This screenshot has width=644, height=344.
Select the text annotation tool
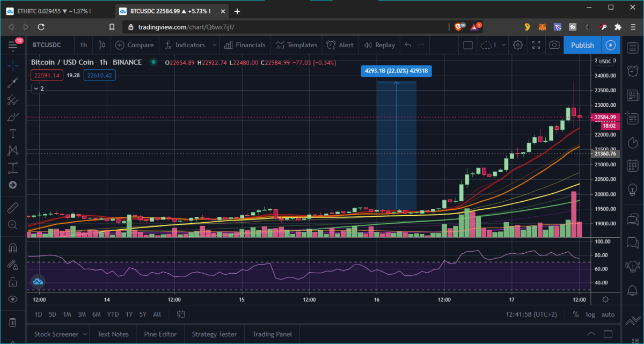[x=13, y=134]
